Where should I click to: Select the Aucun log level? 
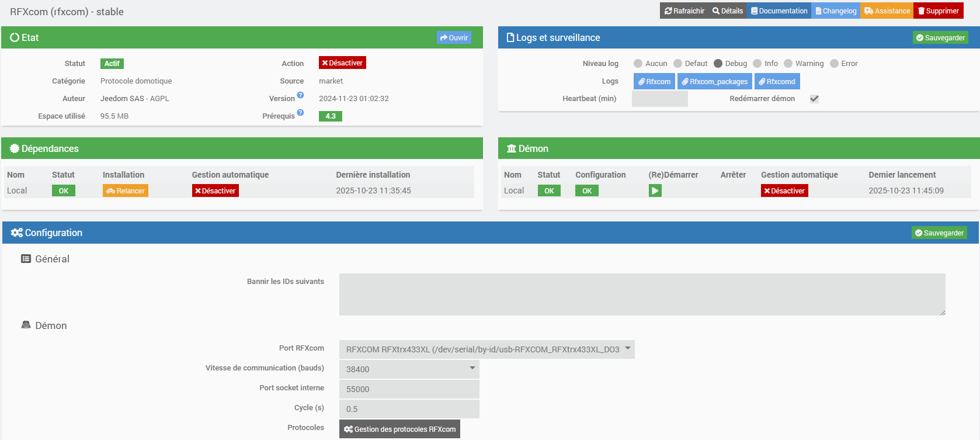(638, 64)
